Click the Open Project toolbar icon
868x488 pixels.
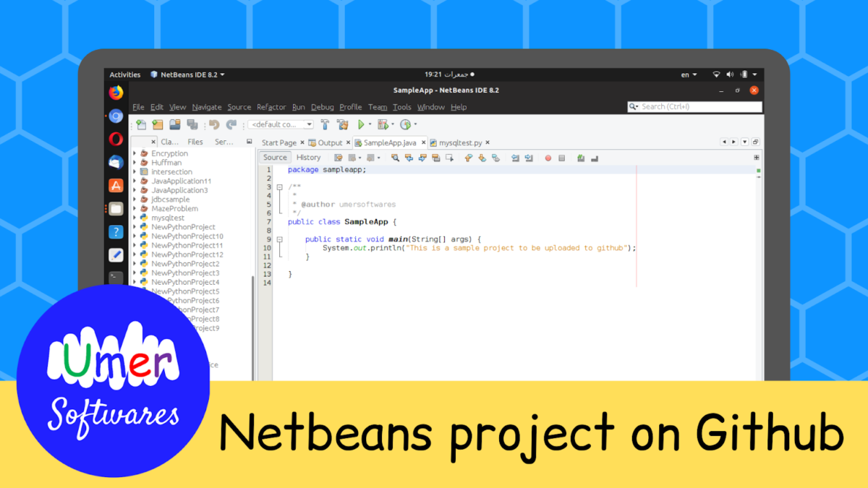click(174, 125)
